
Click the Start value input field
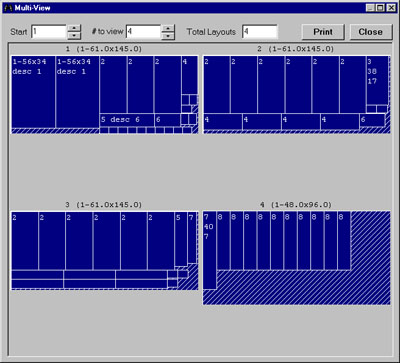(49, 32)
